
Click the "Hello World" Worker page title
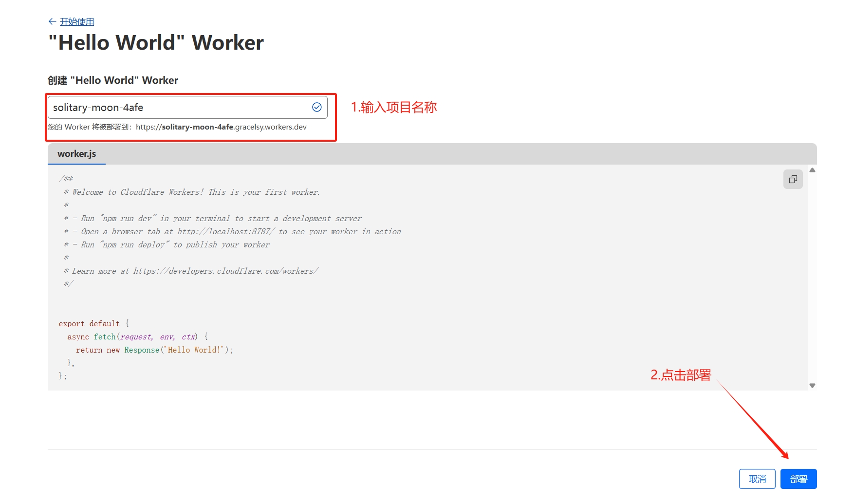point(156,43)
